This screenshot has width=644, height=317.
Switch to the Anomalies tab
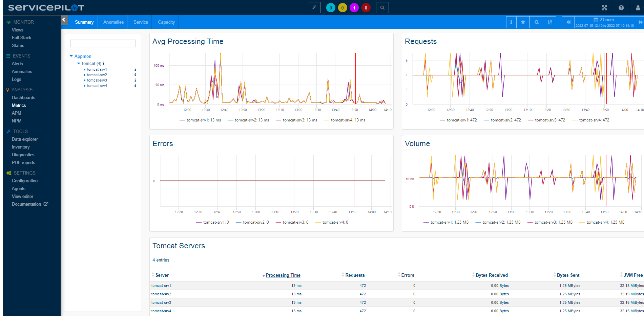pyautogui.click(x=113, y=22)
